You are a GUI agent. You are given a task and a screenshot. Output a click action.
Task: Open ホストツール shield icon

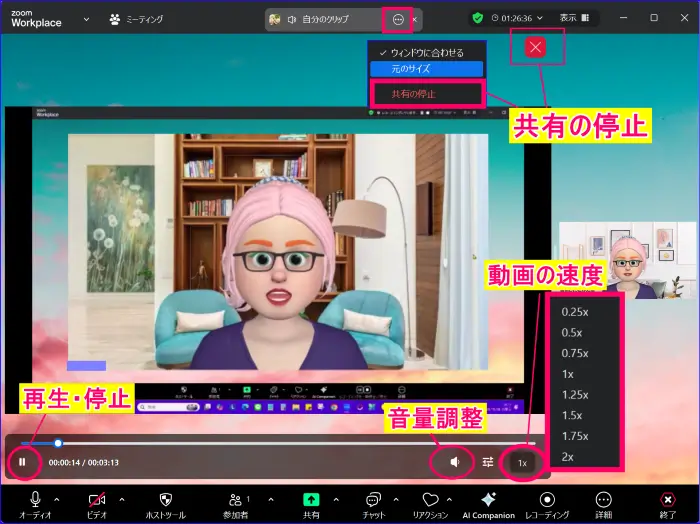(x=166, y=505)
